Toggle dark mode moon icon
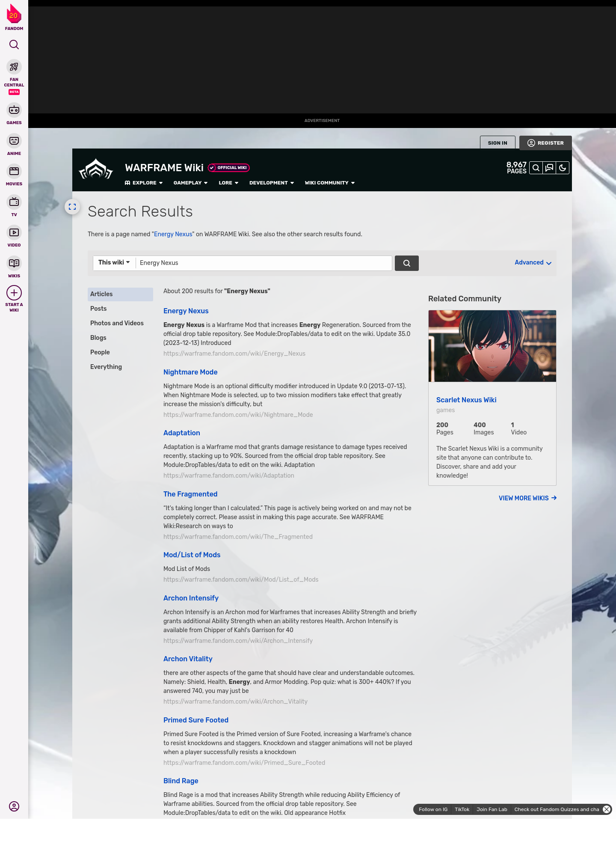 tap(563, 168)
